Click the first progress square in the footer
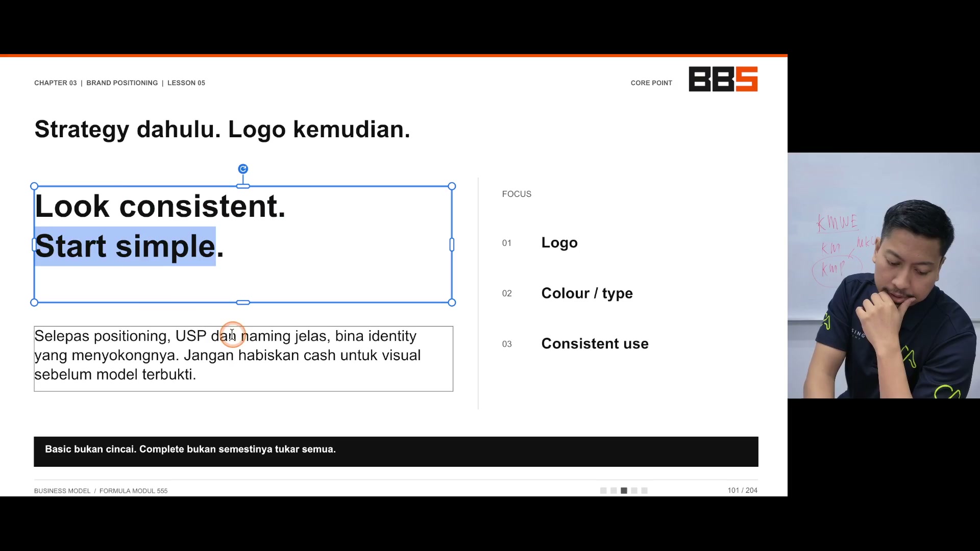The image size is (980, 551). [x=603, y=490]
